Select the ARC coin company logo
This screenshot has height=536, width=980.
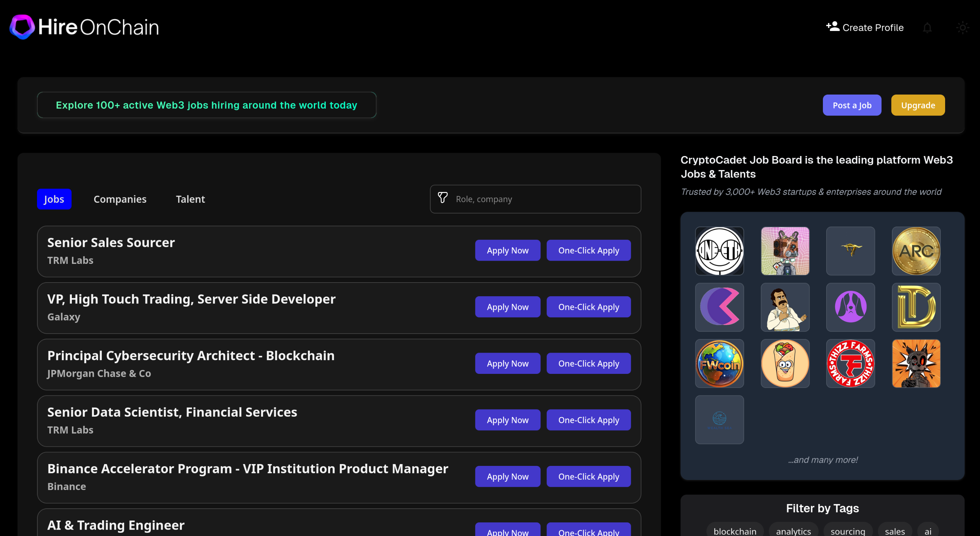(916, 251)
